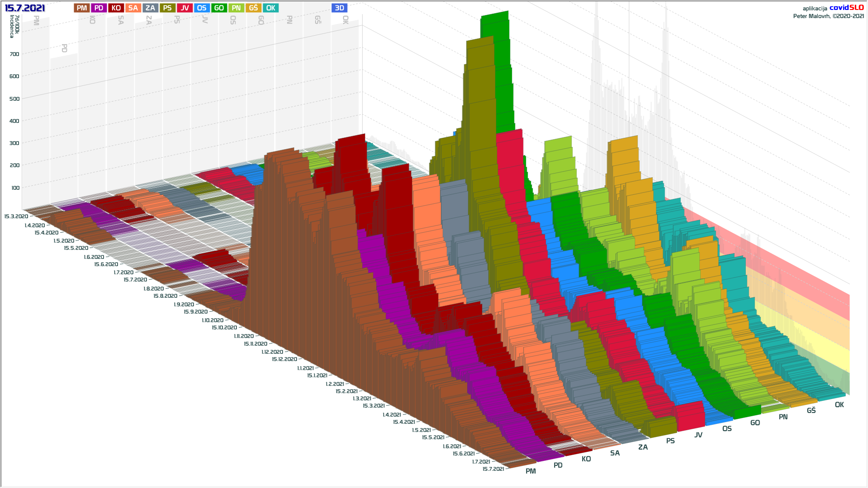Screen dimensions: 868x488
Task: Click the gray ZA region button
Action: [150, 8]
